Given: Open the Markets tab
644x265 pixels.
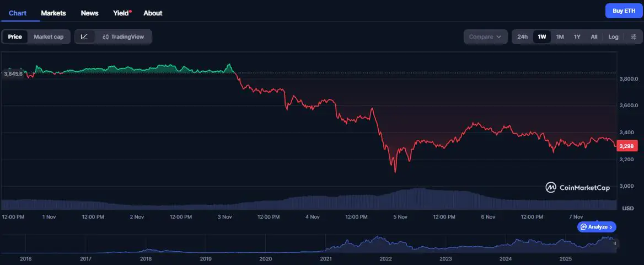Looking at the screenshot, I should (53, 13).
